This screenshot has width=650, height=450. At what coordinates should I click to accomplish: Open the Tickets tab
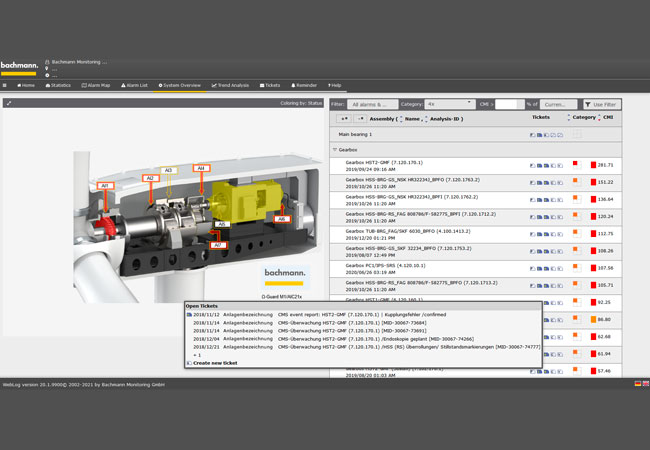pyautogui.click(x=270, y=85)
